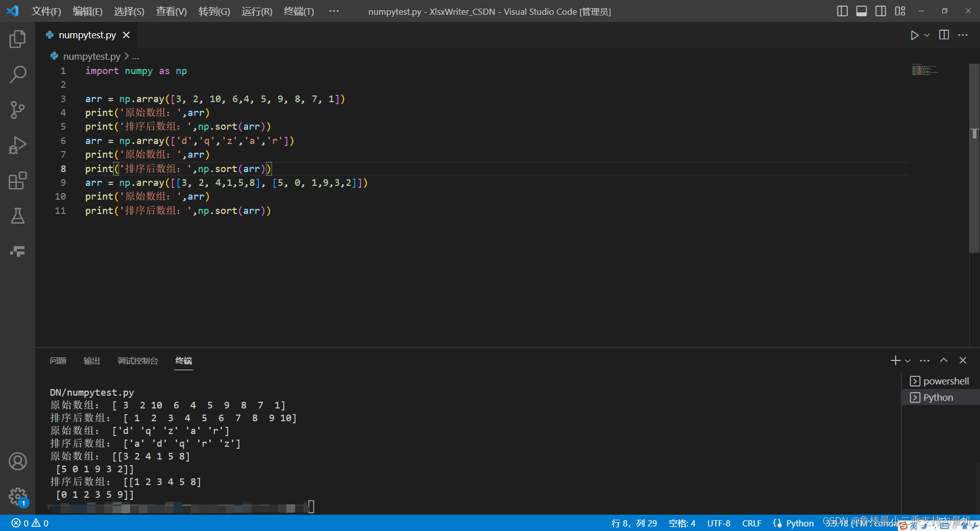Click the VS Code logo icon

pyautogui.click(x=13, y=11)
